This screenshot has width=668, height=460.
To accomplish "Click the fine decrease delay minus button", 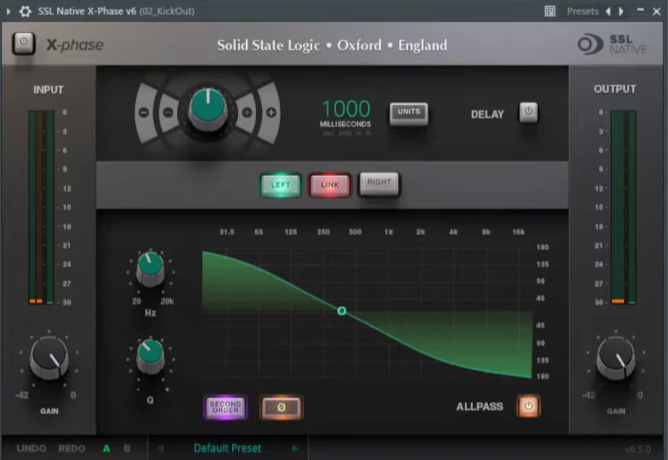I will point(168,112).
